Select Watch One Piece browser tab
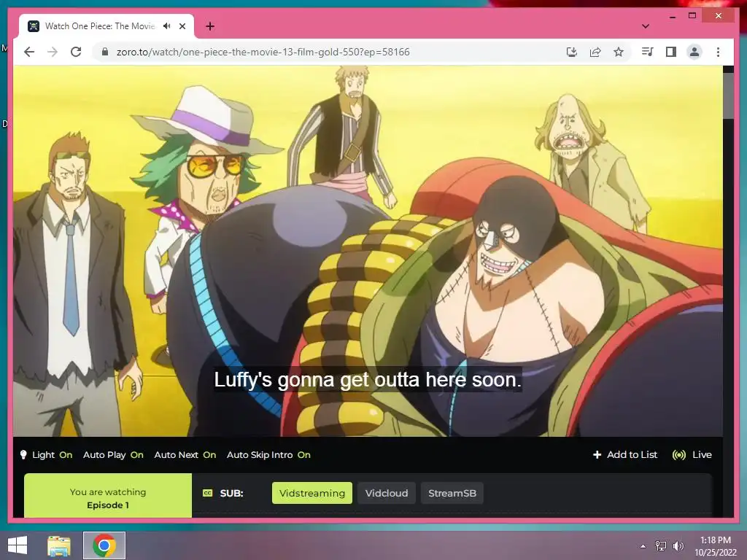The width and height of the screenshot is (747, 560). point(107,26)
